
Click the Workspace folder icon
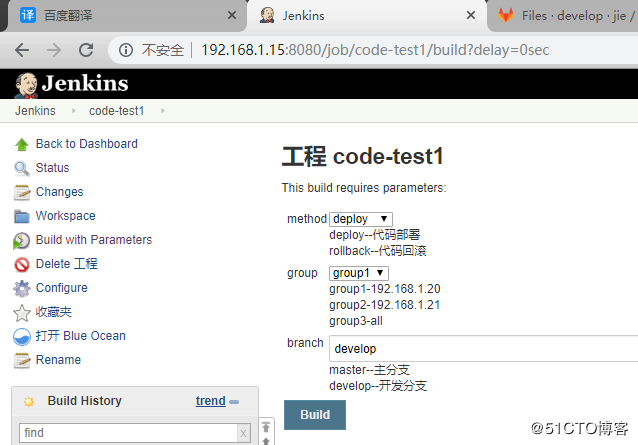[x=22, y=216]
